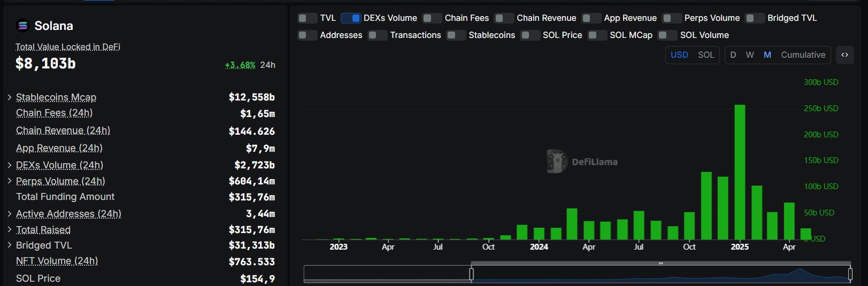868x286 pixels.
Task: Expand the Total Raised row
Action: (x=10, y=230)
